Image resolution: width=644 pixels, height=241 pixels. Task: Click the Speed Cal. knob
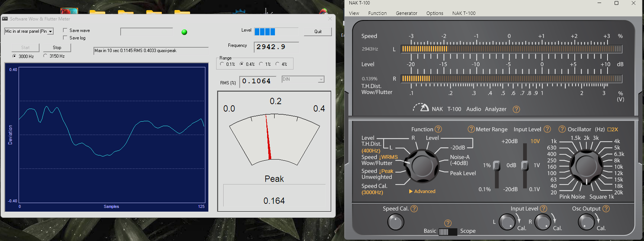tap(395, 222)
